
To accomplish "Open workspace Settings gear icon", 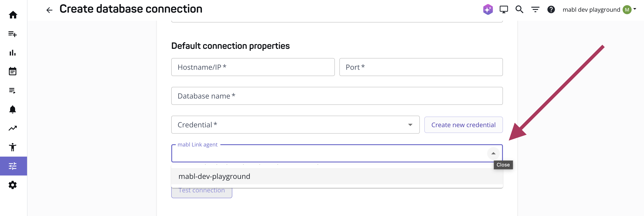I will click(x=13, y=185).
